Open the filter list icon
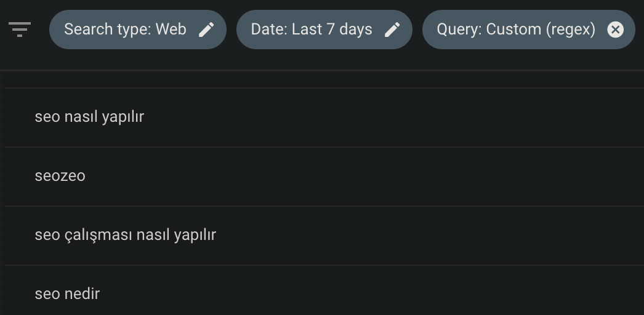644x315 pixels. pos(19,30)
